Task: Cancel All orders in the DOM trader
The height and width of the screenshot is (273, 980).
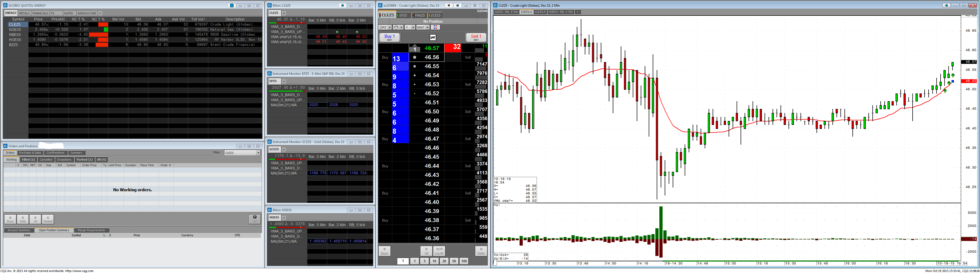Action: click(x=426, y=251)
